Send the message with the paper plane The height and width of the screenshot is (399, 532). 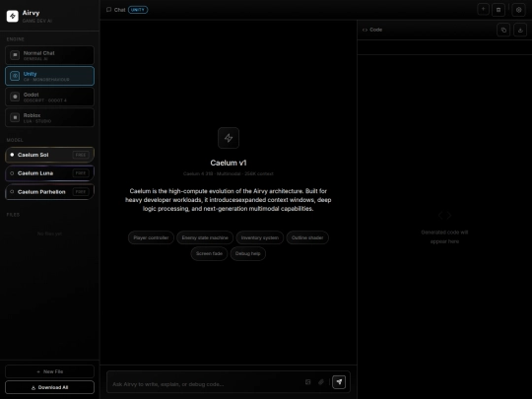pos(339,382)
